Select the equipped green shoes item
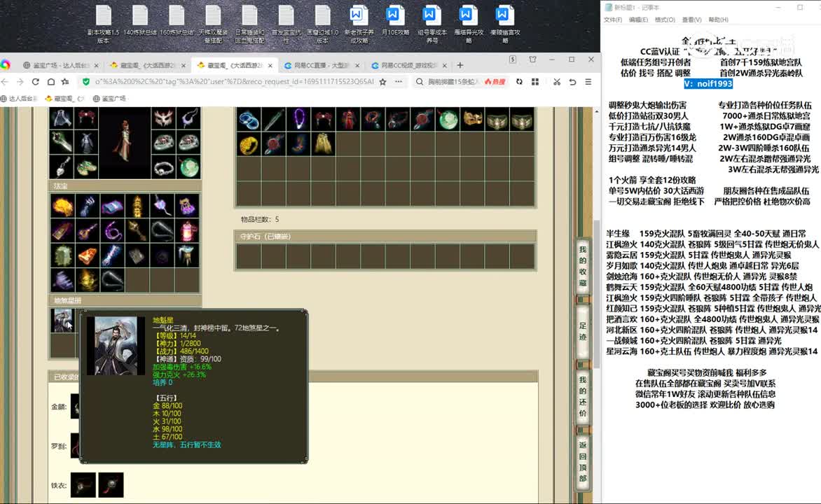This screenshot has width=821, height=504. click(x=86, y=168)
